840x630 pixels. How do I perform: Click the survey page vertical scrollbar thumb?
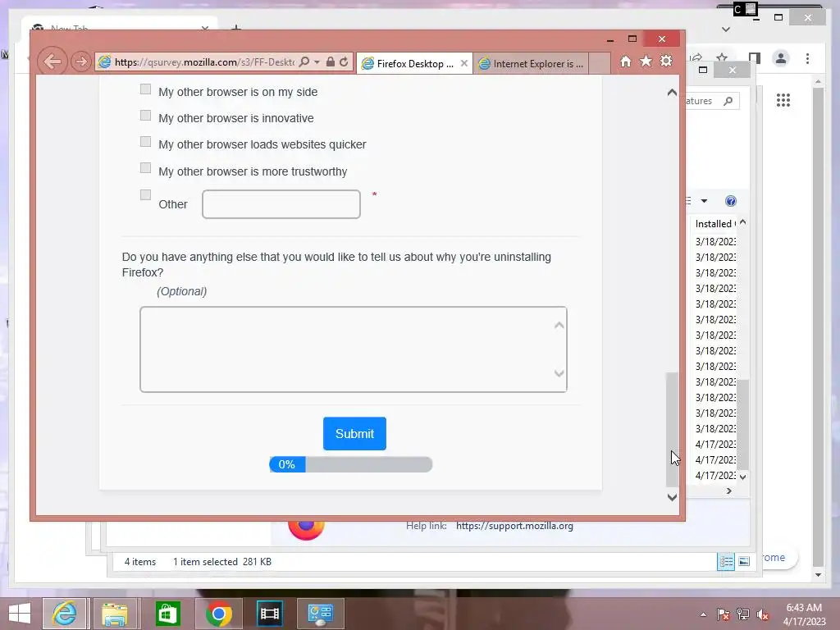point(672,428)
